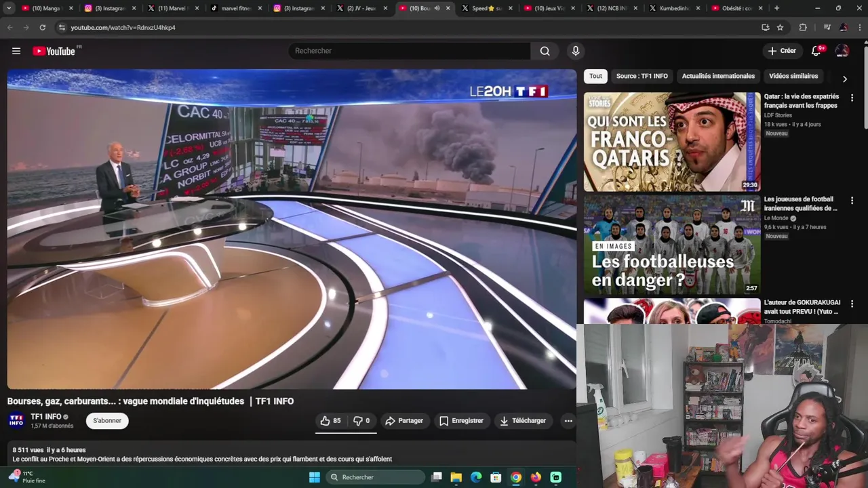Open Task View on the taskbar
This screenshot has height=488, width=868.
tap(437, 477)
